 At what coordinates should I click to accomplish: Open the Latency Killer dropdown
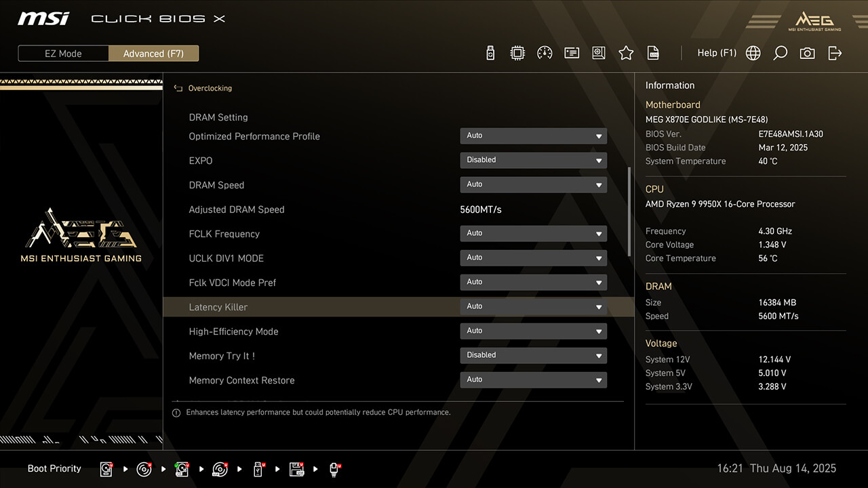coord(533,307)
